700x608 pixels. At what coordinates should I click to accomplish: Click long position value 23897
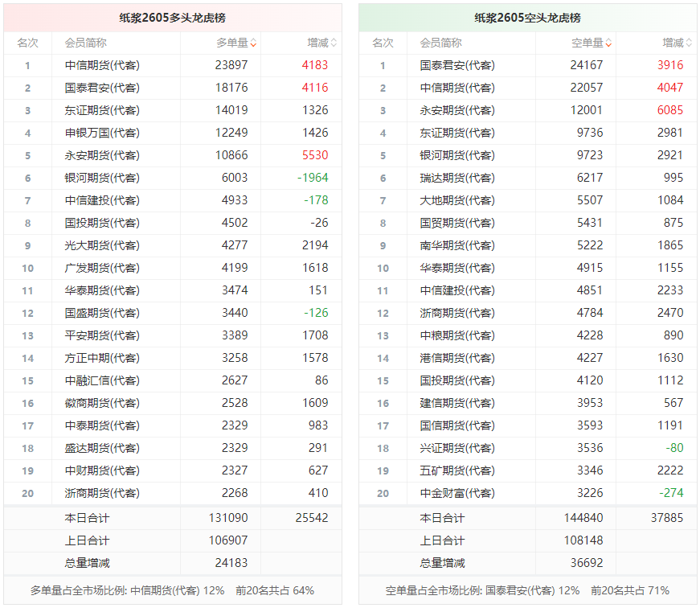231,65
